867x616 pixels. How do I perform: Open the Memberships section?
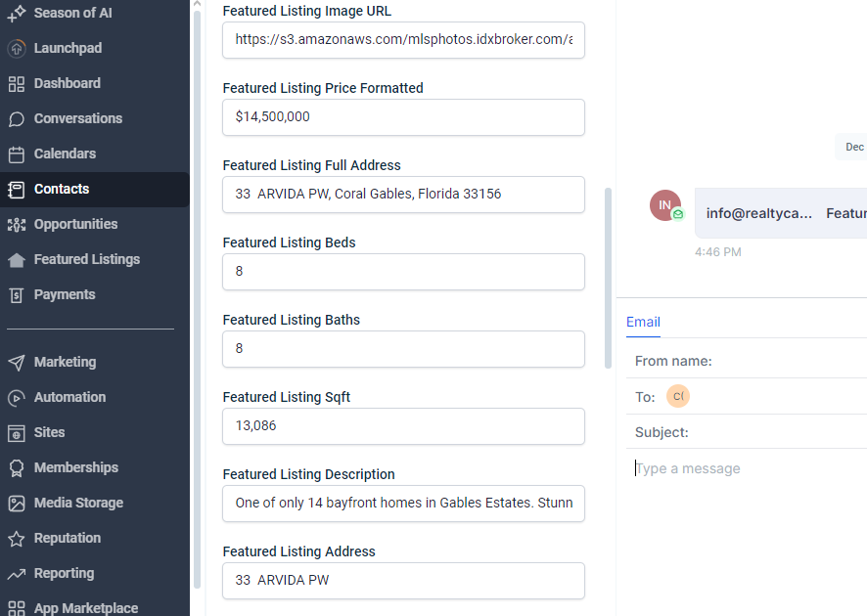(x=75, y=467)
